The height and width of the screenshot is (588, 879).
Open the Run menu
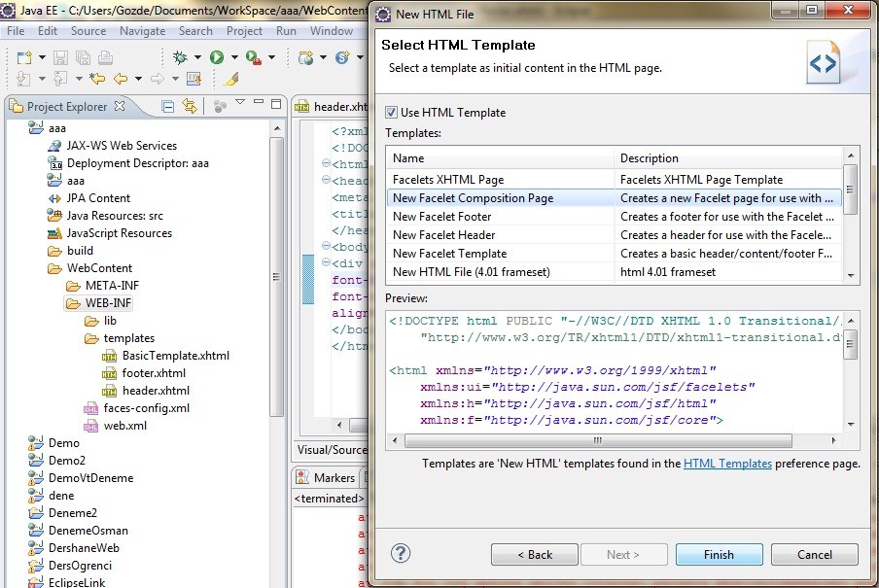286,31
